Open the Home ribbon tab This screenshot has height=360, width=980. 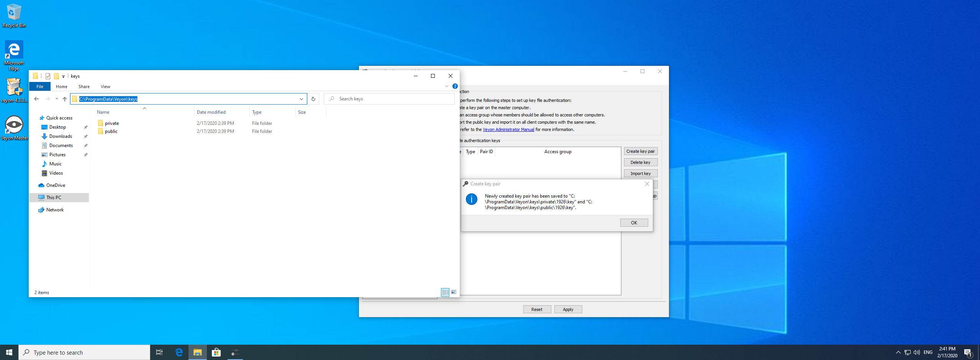pyautogui.click(x=62, y=87)
